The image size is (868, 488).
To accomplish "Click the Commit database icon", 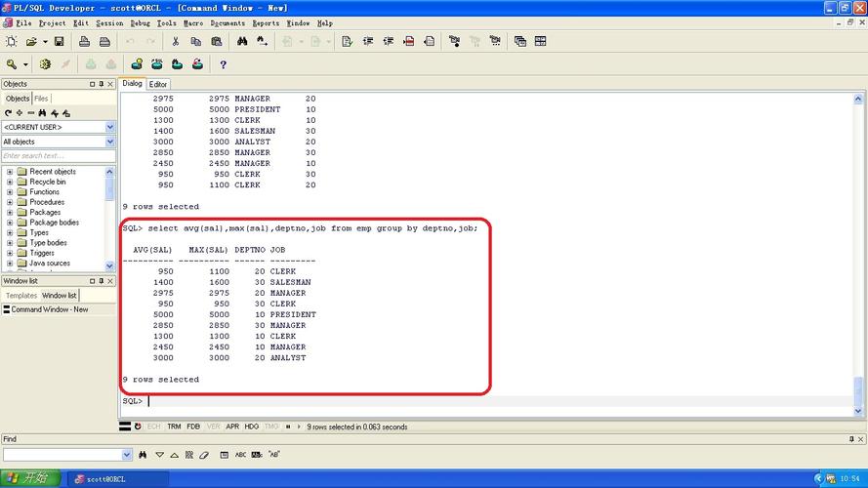I will click(x=91, y=64).
